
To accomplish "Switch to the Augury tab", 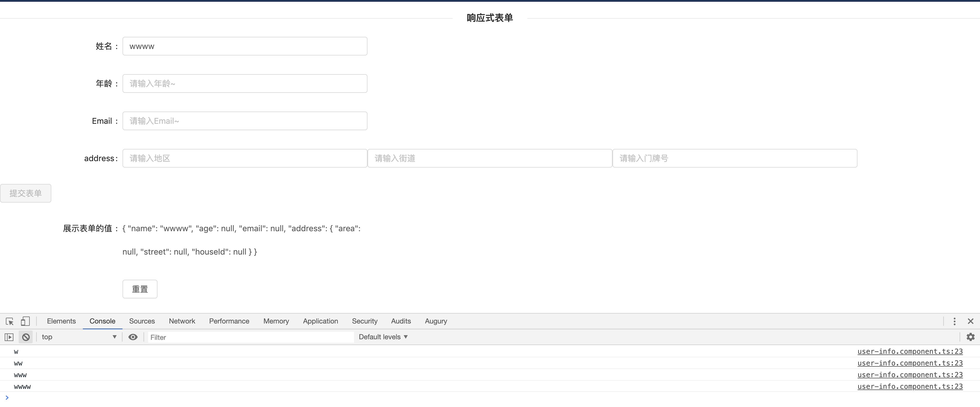I will [435, 321].
